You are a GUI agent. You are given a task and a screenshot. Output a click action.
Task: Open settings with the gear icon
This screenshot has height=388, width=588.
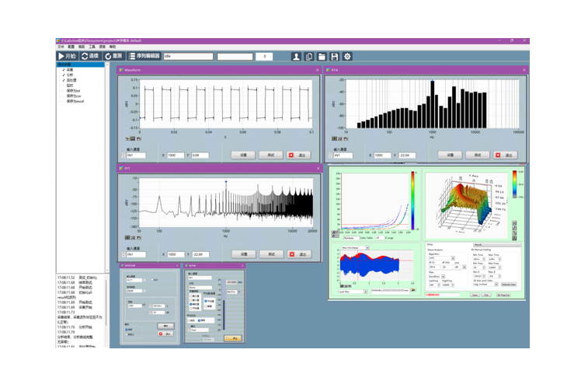[x=347, y=57]
